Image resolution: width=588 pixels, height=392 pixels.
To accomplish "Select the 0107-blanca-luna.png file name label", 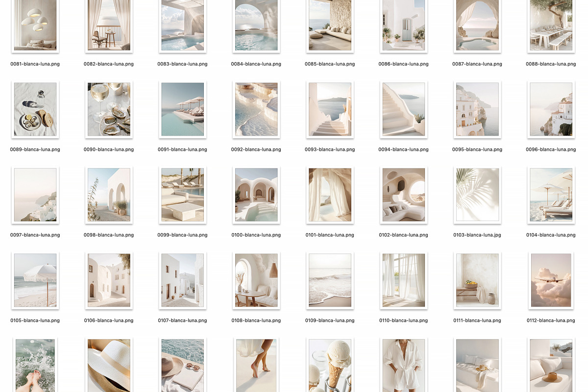I will coord(182,320).
